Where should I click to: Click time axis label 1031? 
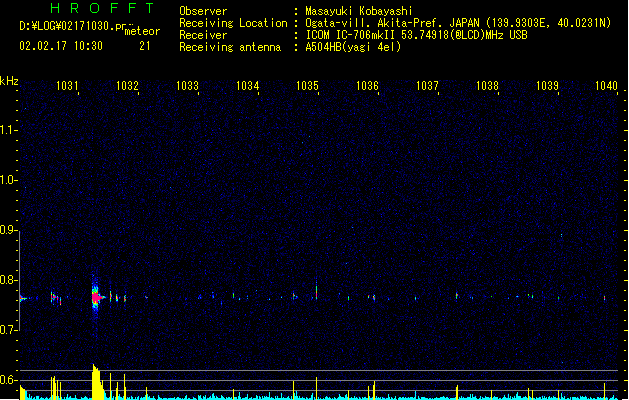pos(67,85)
